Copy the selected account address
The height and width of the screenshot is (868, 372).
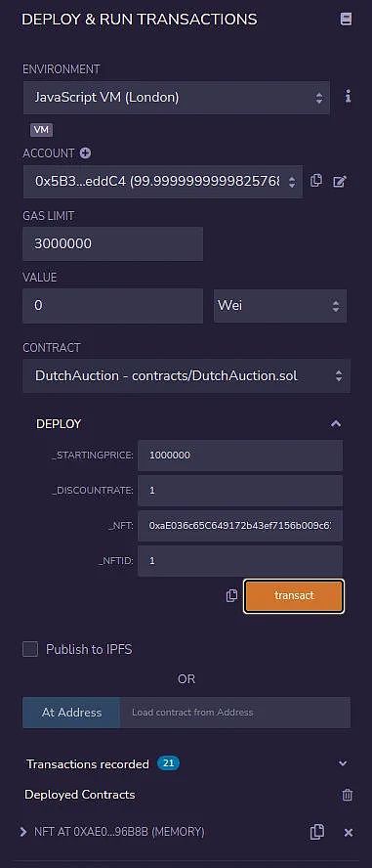tap(316, 181)
